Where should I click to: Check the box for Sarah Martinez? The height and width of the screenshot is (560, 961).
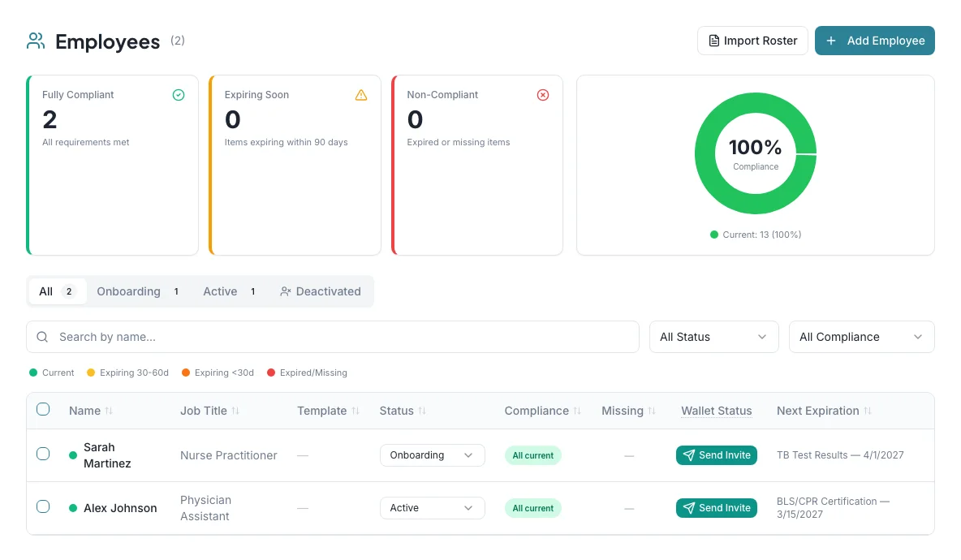coord(43,454)
